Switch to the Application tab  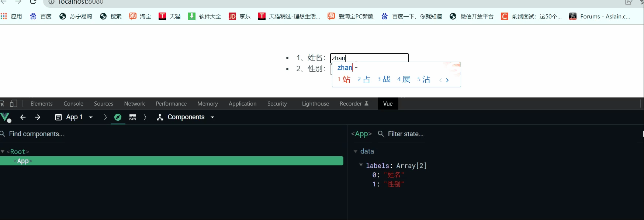click(242, 104)
